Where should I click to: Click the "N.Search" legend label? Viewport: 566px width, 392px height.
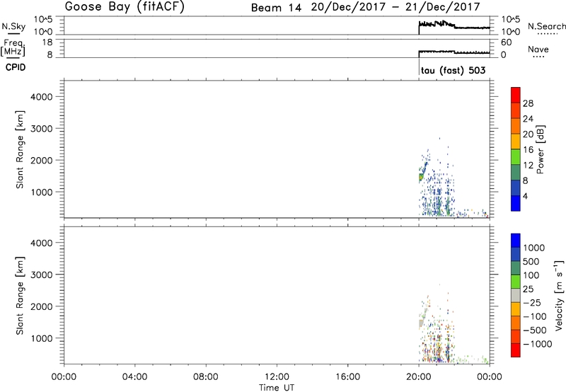547,26
